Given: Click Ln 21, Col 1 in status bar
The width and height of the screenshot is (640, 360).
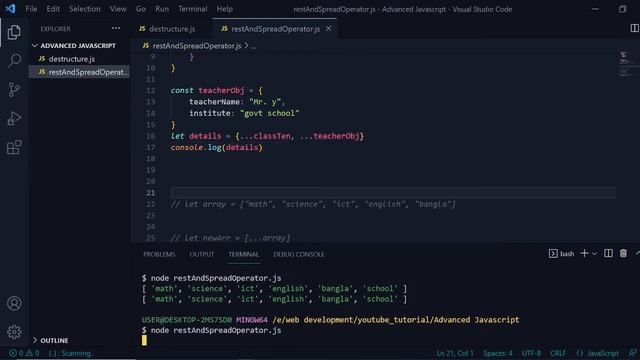Looking at the screenshot, I should (455, 353).
